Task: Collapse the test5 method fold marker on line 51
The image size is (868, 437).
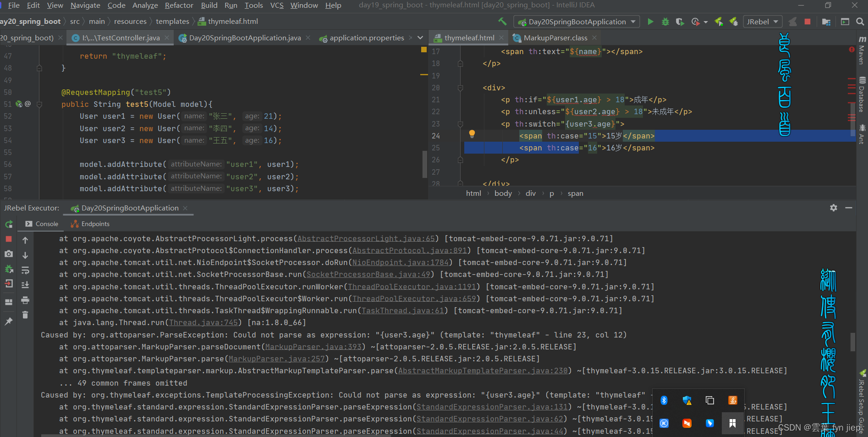Action: coord(39,104)
